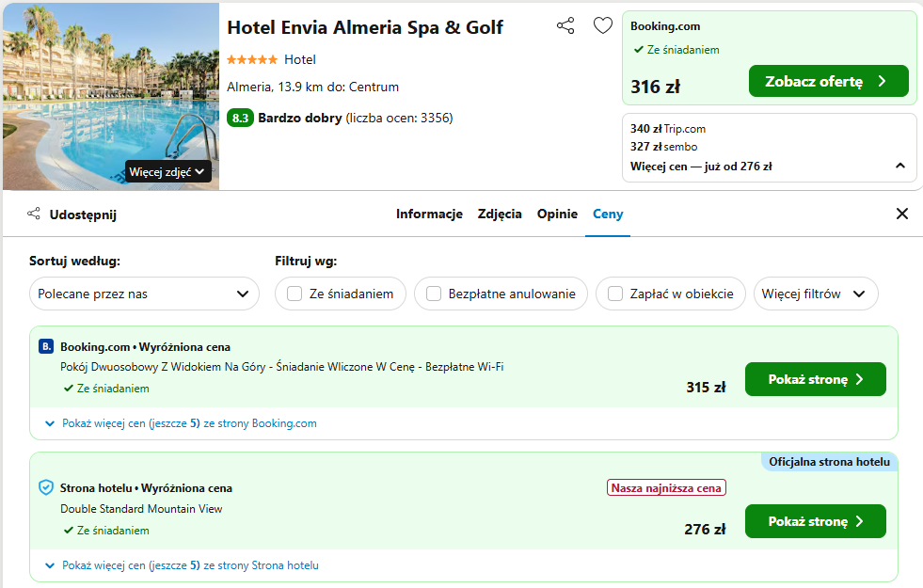Click the 'Almeria, 13.9 km do: Centrum' location text
This screenshot has height=588, width=923.
click(x=312, y=87)
